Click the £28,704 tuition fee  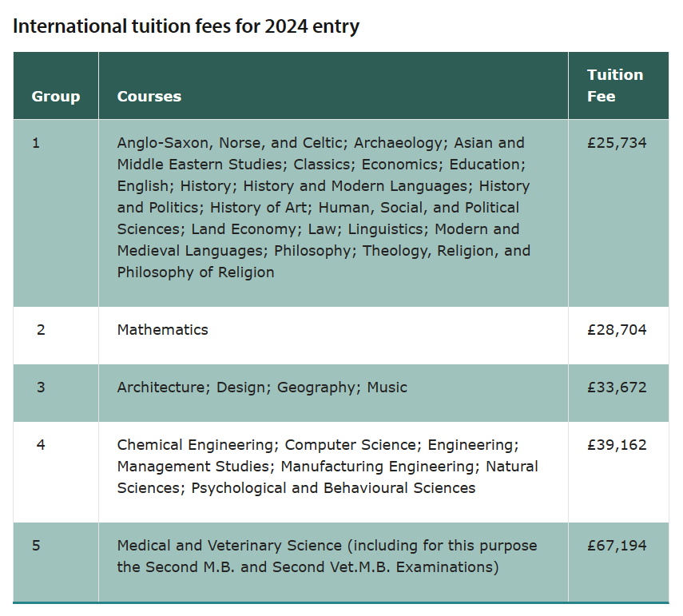pos(617,330)
